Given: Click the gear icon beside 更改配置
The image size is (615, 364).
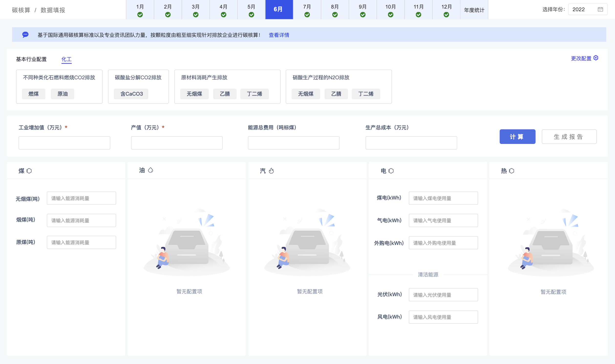Looking at the screenshot, I should point(596,58).
